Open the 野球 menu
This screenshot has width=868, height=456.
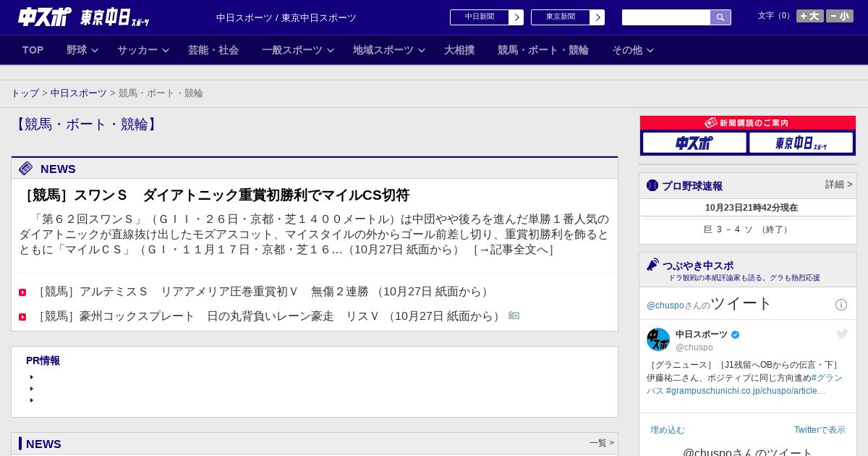(x=77, y=50)
